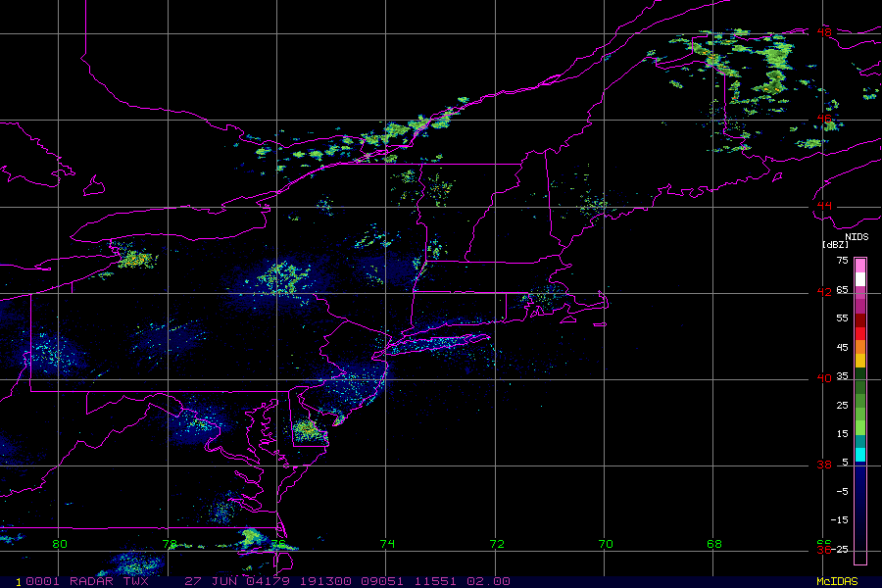Viewport: 882px width, 588px height.
Task: Click the 02.00 resolution value
Action: click(x=489, y=581)
